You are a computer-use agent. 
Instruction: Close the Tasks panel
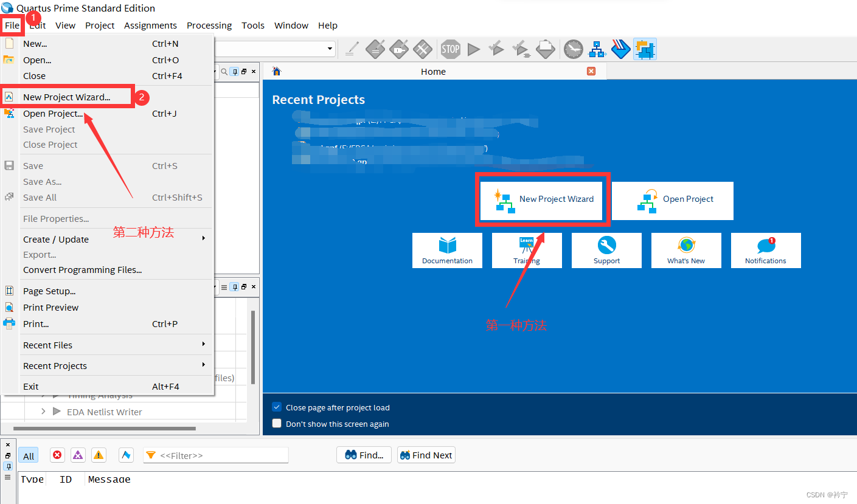pos(254,287)
